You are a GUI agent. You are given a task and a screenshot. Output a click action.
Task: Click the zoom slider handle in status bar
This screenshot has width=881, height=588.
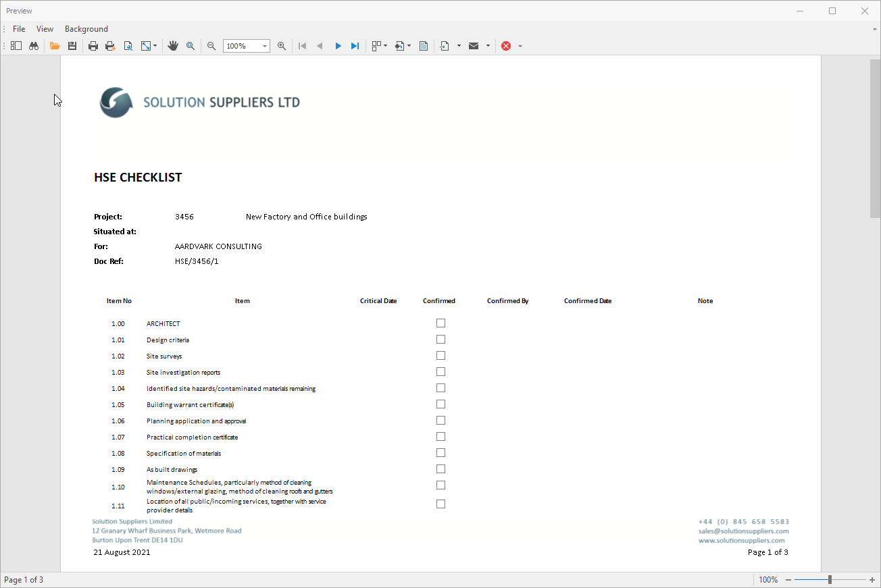click(830, 580)
